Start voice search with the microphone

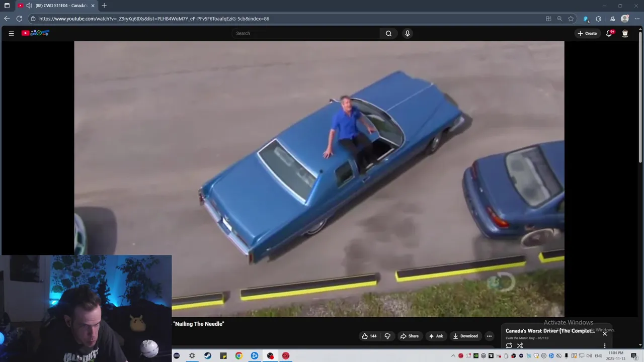408,33
